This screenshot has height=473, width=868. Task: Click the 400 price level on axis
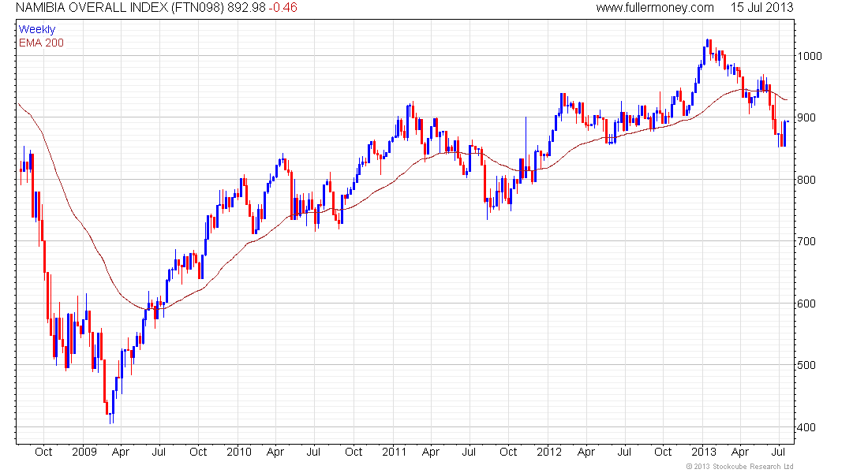806,427
